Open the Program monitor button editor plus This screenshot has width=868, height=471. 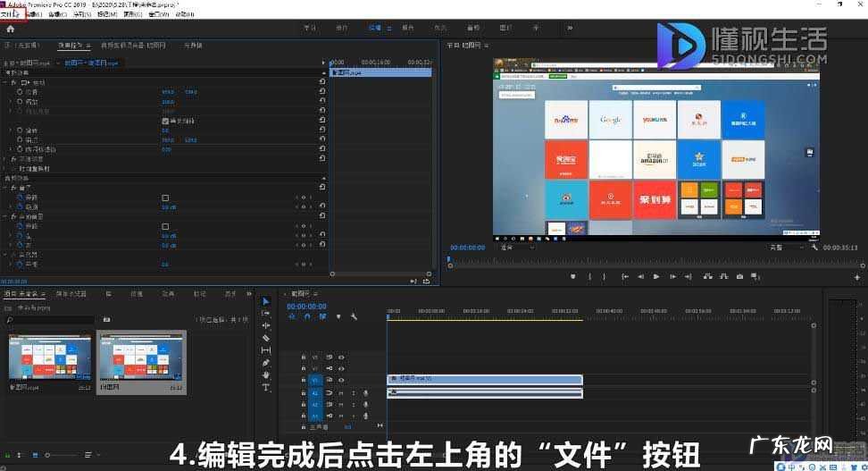coord(857,277)
